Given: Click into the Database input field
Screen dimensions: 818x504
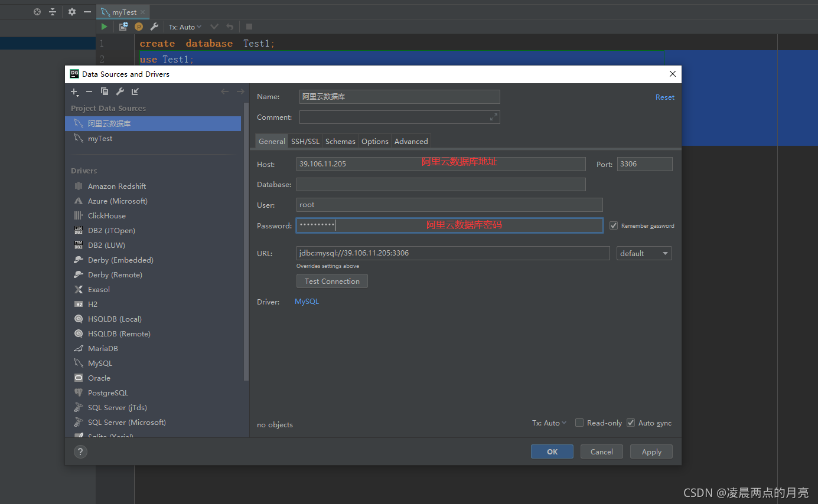Looking at the screenshot, I should pos(441,184).
